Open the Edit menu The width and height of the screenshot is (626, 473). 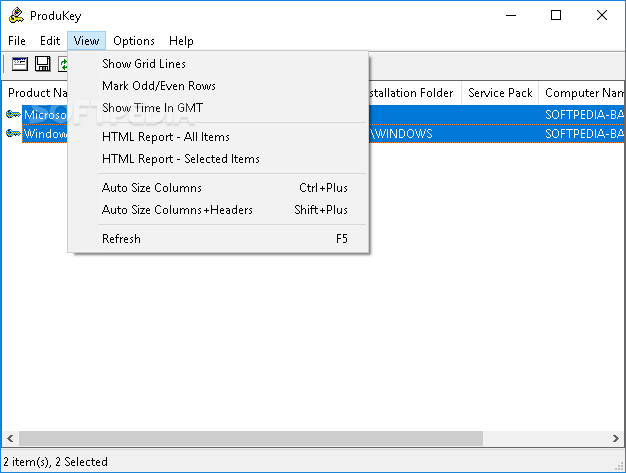click(50, 41)
